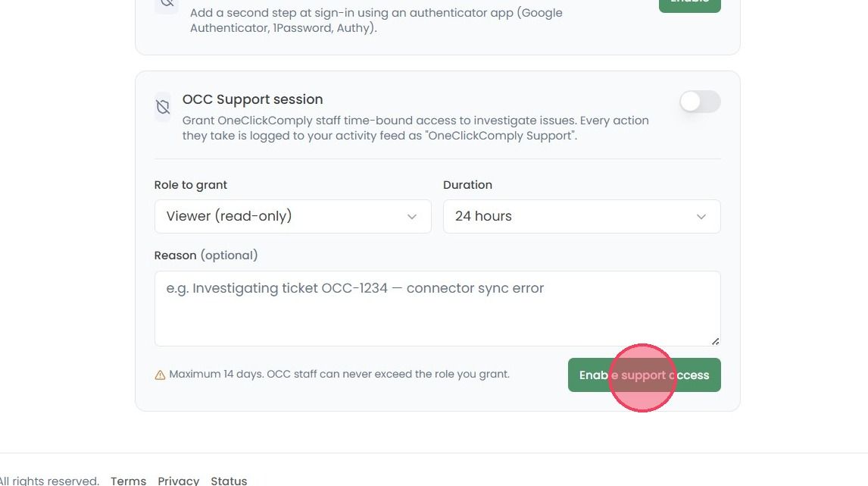
Task: Click the OCC Support session shield icon
Action: [x=163, y=107]
